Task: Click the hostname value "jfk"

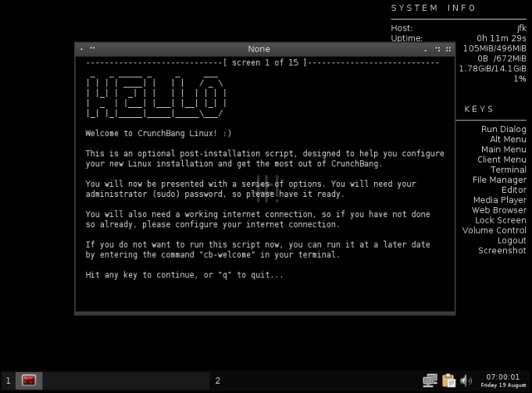Action: pos(521,28)
